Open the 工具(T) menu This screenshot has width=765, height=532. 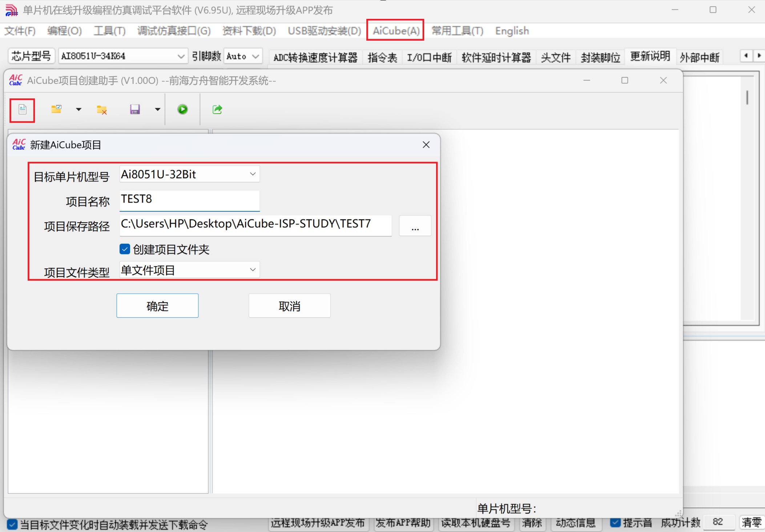[x=109, y=31]
